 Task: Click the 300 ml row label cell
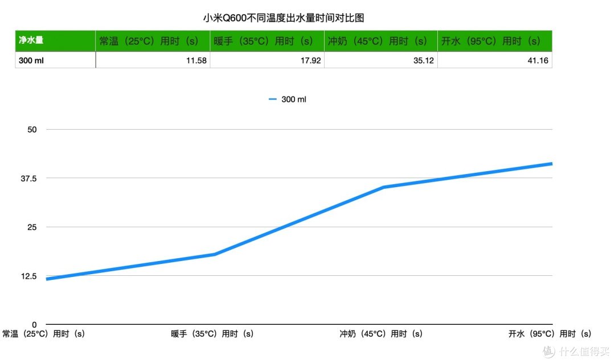point(55,60)
